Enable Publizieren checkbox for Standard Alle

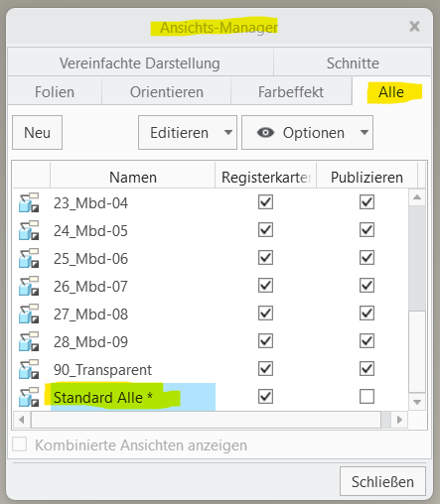point(367,397)
